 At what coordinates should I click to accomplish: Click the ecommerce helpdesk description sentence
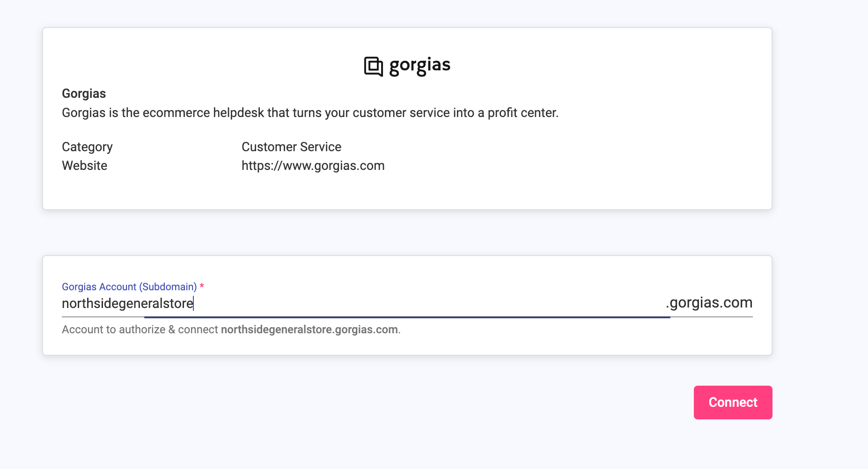[310, 113]
